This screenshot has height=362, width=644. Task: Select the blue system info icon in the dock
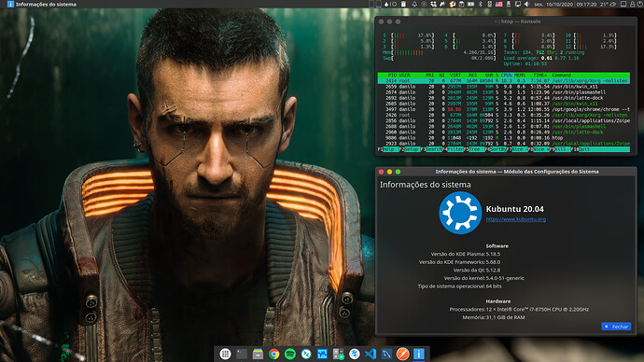(x=418, y=354)
